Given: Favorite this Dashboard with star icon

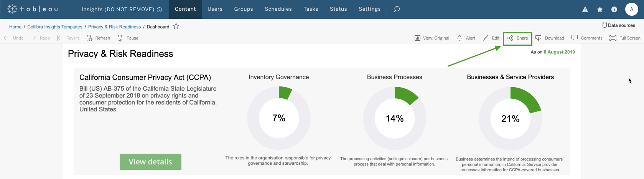Looking at the screenshot, I should [x=176, y=27].
